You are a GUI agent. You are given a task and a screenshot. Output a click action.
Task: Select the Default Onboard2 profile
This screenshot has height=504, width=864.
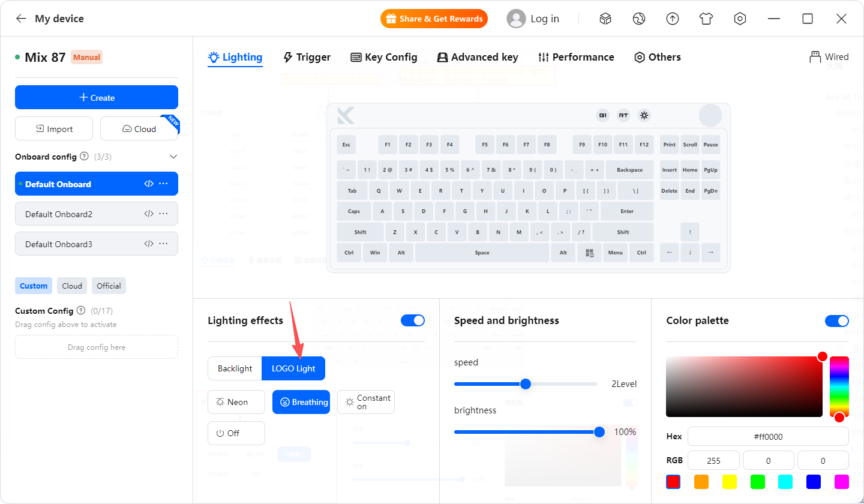click(x=97, y=214)
